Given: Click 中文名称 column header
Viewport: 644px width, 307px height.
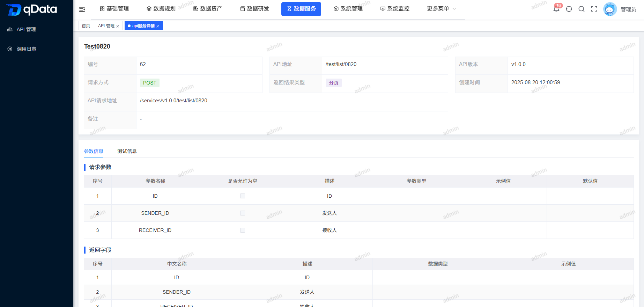Looking at the screenshot, I should tap(177, 264).
